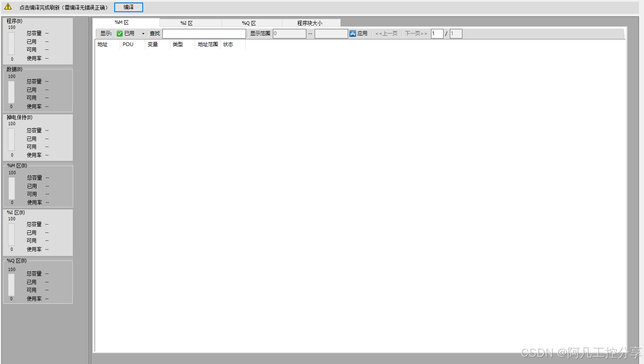Click the 变量 column header
This screenshot has width=644, height=364.
pyautogui.click(x=157, y=44)
